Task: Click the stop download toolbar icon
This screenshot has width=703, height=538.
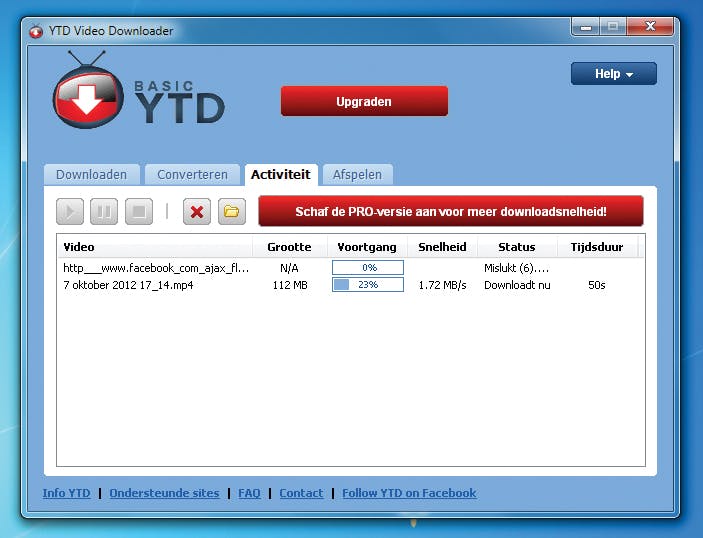Action: click(x=139, y=211)
